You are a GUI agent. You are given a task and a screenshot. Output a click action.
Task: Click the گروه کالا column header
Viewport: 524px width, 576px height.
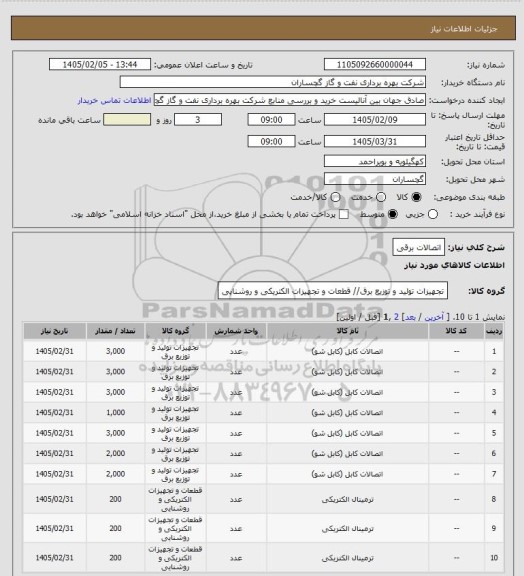click(x=176, y=331)
